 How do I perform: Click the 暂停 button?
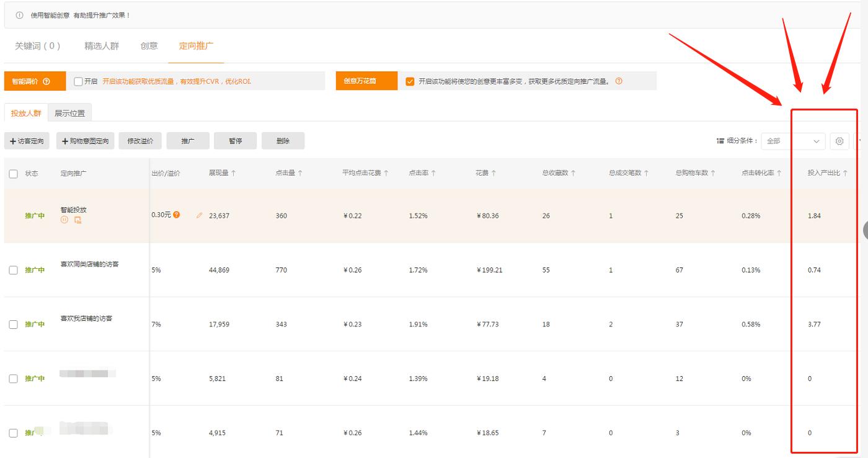(x=236, y=141)
